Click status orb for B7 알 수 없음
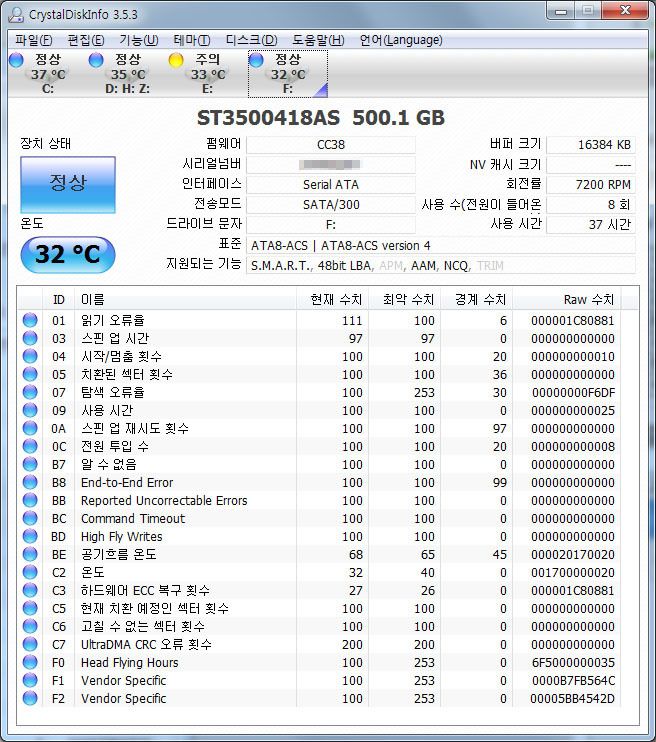Screen dimensions: 656x742 [30, 464]
